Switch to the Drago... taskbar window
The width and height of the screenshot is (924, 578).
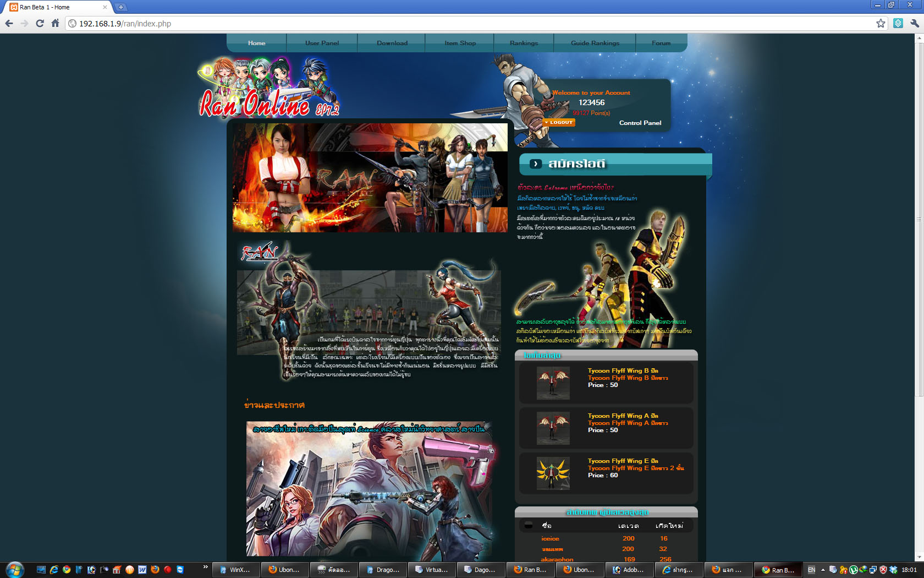[x=383, y=570]
